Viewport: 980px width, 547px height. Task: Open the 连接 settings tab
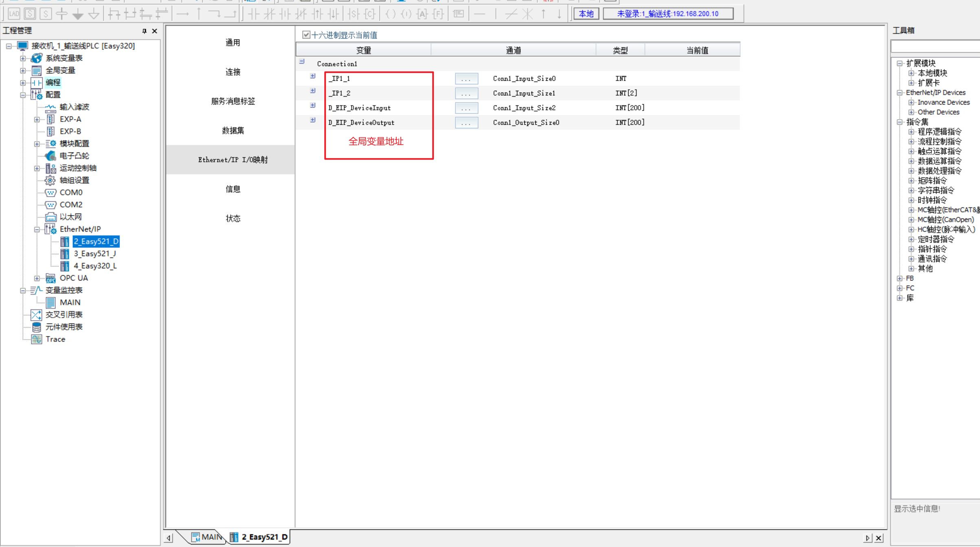coord(233,72)
